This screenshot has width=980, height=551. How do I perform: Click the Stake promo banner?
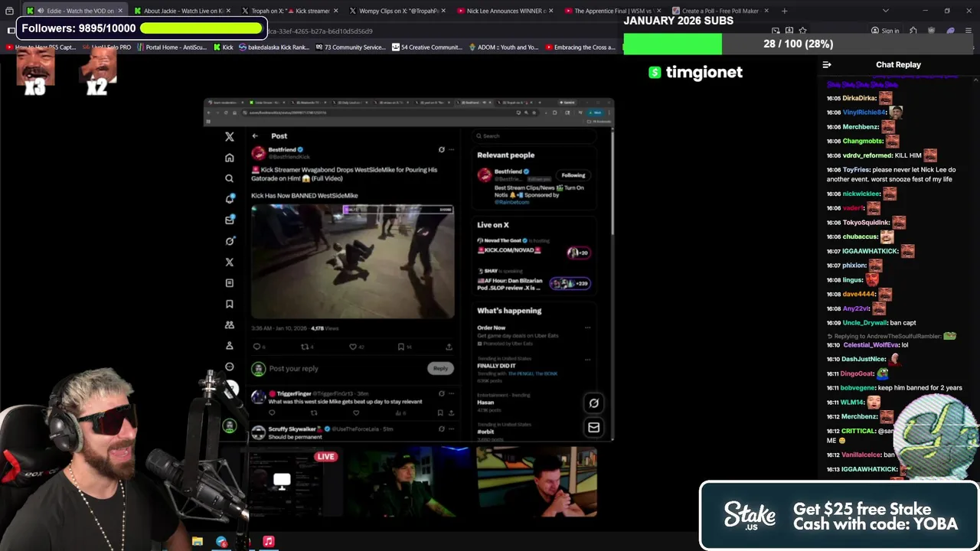[x=839, y=516]
